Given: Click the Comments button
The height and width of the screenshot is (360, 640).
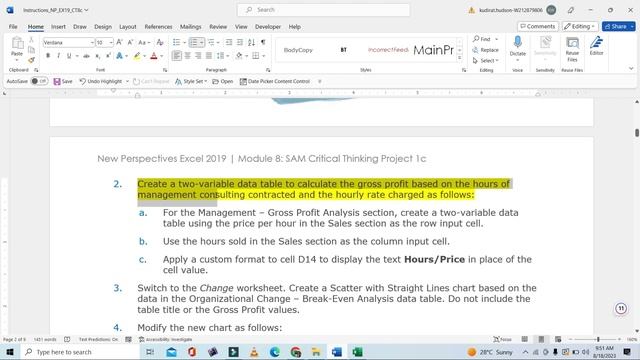Looking at the screenshot, I should click(538, 26).
